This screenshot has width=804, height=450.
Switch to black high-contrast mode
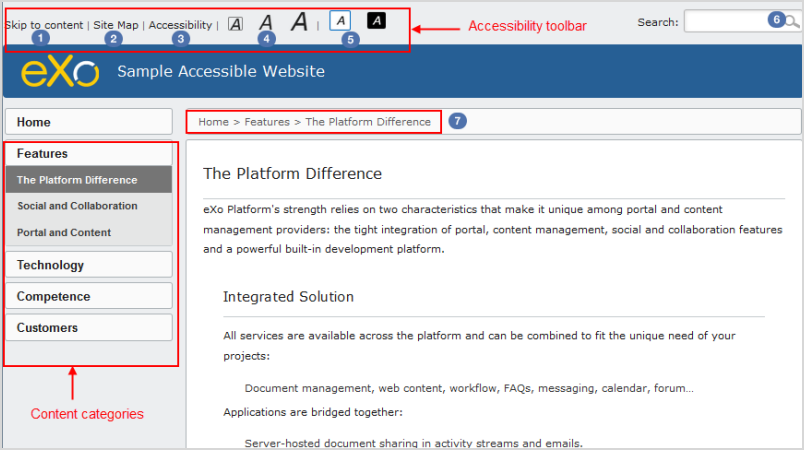click(376, 21)
